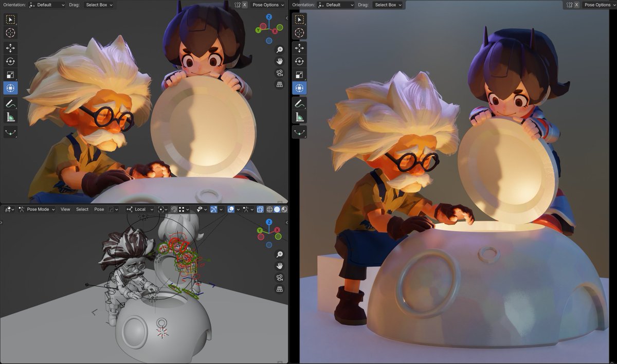Select the 3D Cursor tool in right viewport
Image resolution: width=617 pixels, height=364 pixels.
pos(299,33)
